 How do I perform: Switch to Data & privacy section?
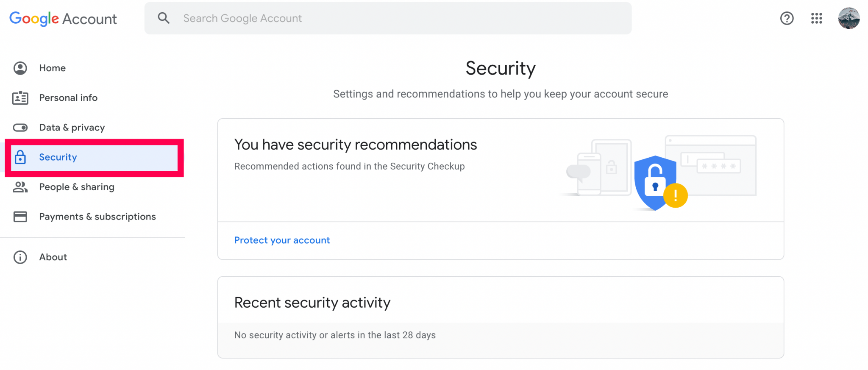coord(72,127)
